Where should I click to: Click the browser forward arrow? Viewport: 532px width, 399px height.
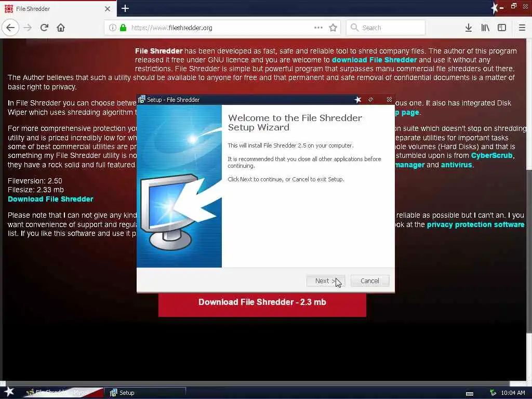[x=28, y=28]
